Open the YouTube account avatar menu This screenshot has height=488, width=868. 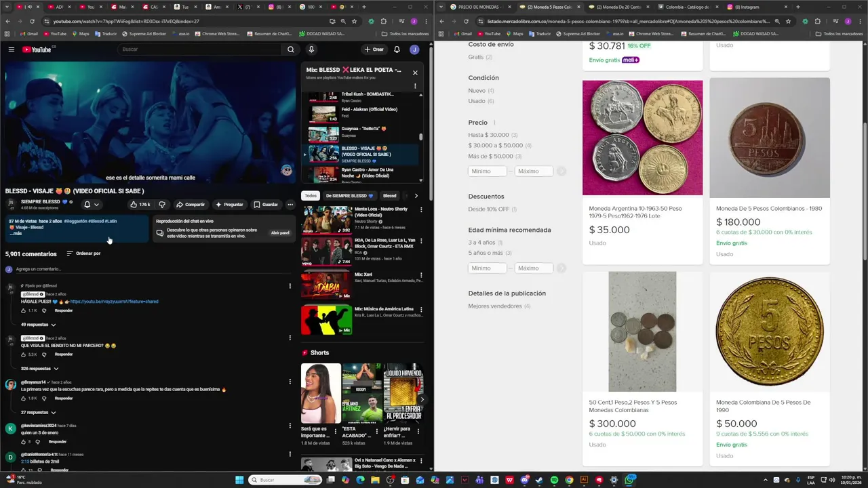click(414, 49)
